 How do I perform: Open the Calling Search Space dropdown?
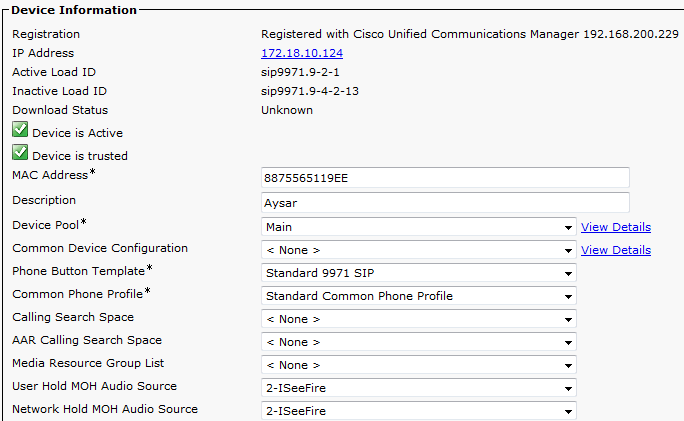[418, 319]
